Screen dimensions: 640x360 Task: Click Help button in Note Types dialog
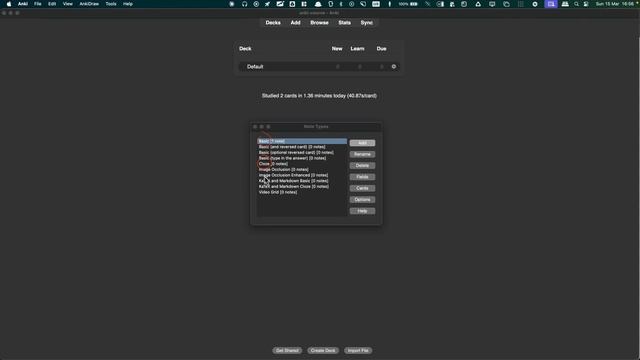click(362, 211)
